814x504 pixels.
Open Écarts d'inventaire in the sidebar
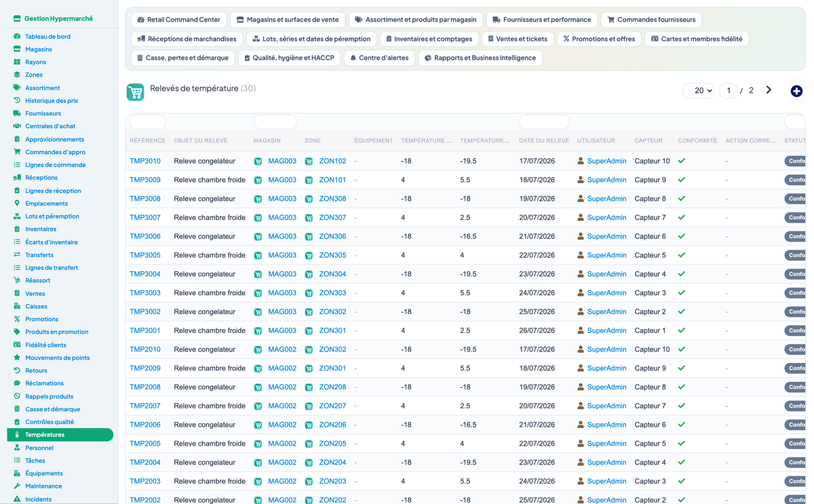click(52, 242)
